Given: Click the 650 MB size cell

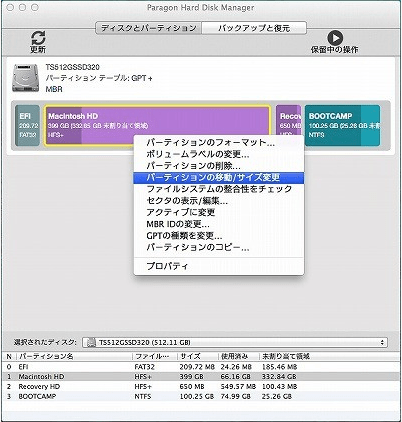Looking at the screenshot, I should 192,387.
